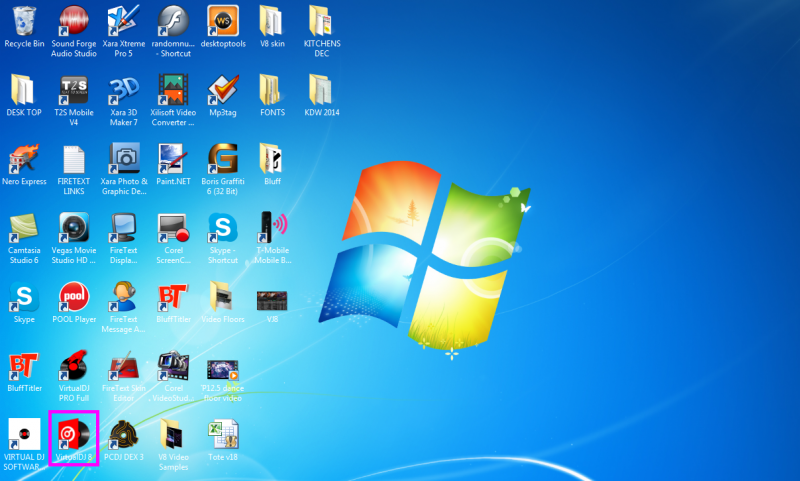The image size is (800, 481).
Task: Select the VJ8 thumbnail icon
Action: click(x=272, y=301)
